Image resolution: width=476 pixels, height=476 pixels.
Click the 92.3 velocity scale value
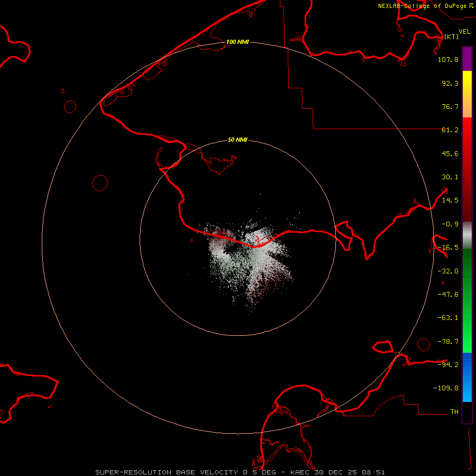(x=450, y=83)
